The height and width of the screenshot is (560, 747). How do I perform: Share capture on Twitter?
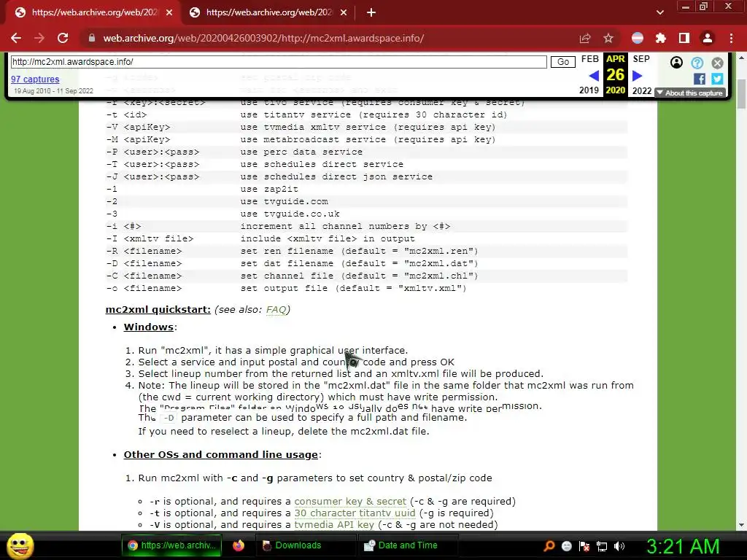(718, 79)
